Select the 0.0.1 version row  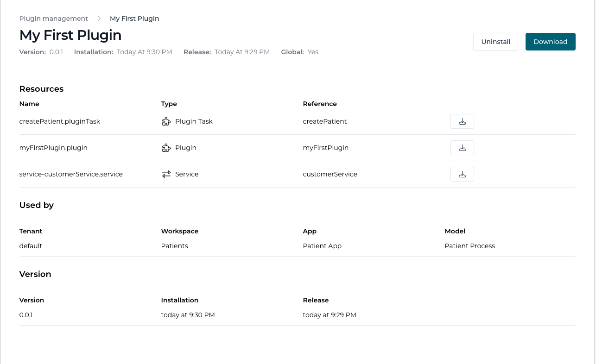coord(25,315)
